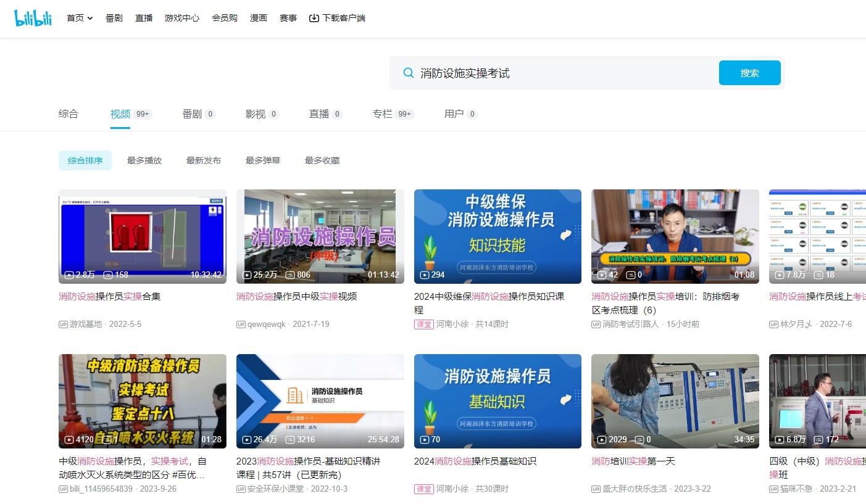866x504 pixels.
Task: Select 综合排序 sort option
Action: (85, 160)
